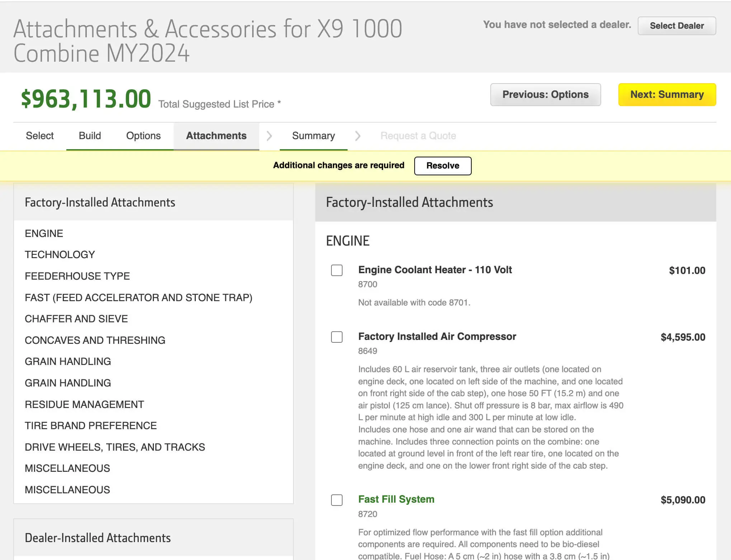
Task: Click the Select Dealer button
Action: tap(676, 26)
